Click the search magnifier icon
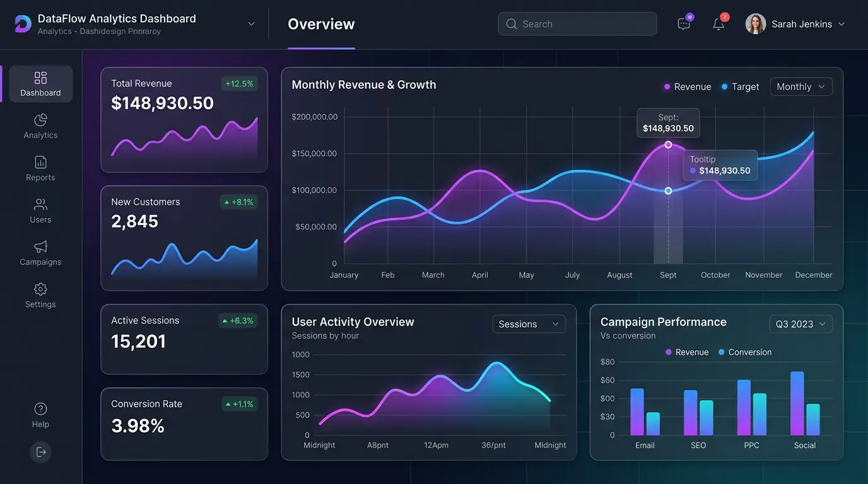 512,24
